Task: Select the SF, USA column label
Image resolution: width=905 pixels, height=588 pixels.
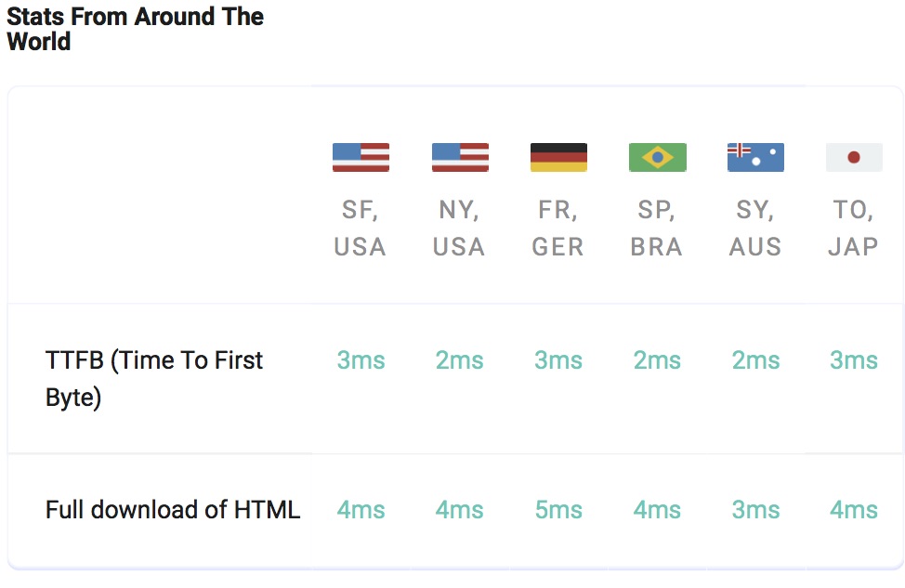Action: click(361, 229)
